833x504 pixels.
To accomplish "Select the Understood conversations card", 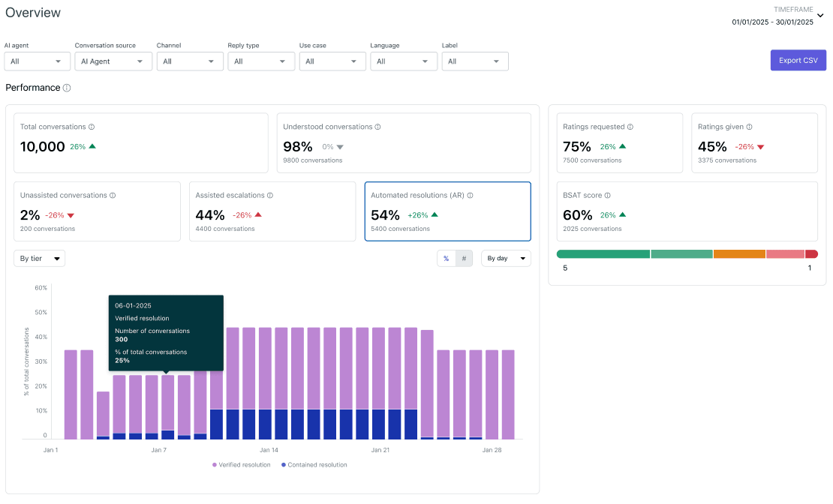I will click(x=404, y=142).
